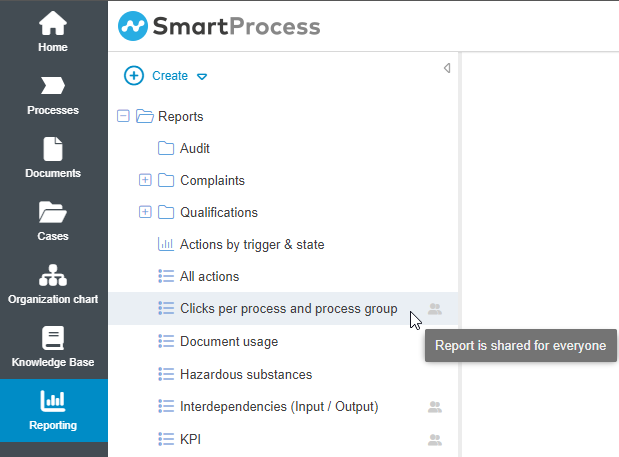Go to Processes in the sidebar
Image resolution: width=619 pixels, height=457 pixels.
pyautogui.click(x=53, y=95)
